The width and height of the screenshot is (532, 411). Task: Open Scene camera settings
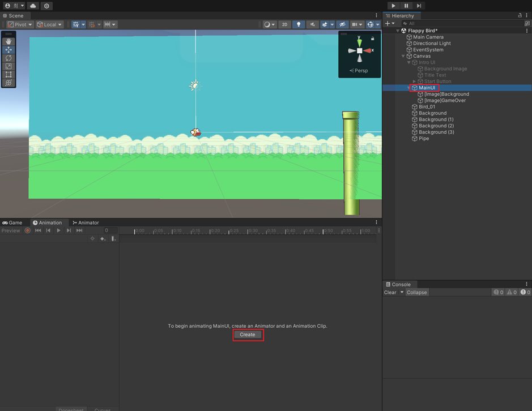pyautogui.click(x=357, y=24)
